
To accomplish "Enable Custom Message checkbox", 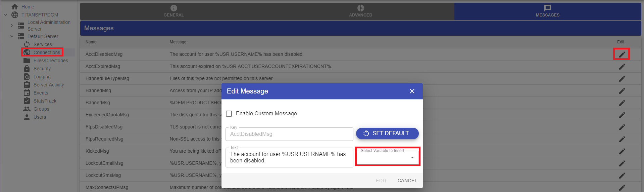I will [x=229, y=114].
